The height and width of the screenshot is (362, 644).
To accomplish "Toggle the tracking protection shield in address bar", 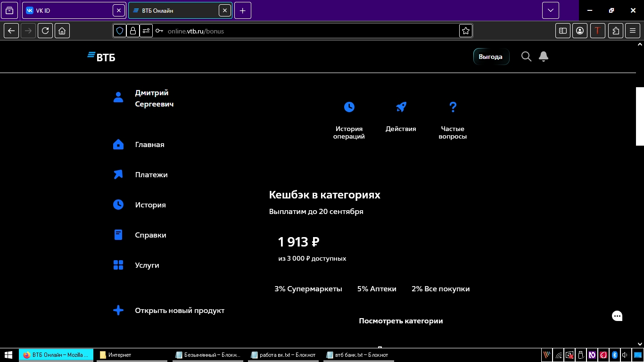I will 119,31.
